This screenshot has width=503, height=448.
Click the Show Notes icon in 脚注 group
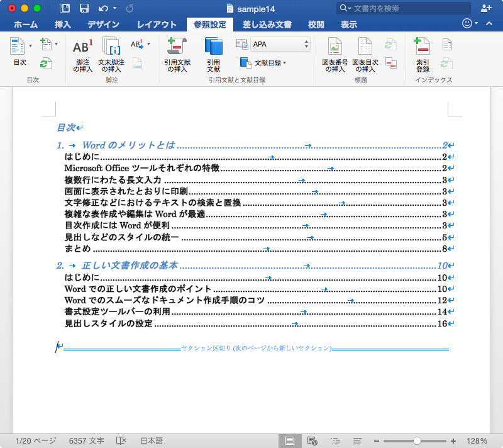click(137, 64)
